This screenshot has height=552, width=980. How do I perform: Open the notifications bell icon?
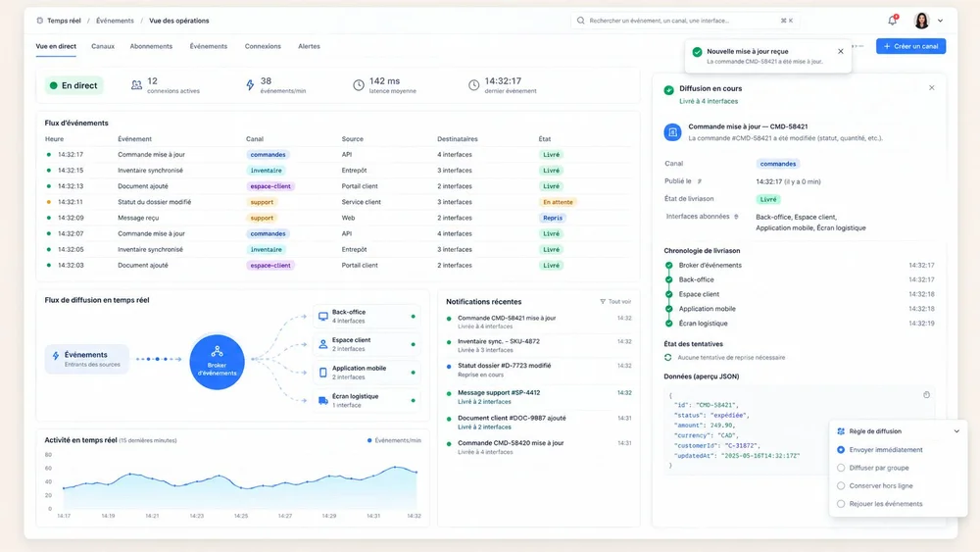tap(893, 20)
